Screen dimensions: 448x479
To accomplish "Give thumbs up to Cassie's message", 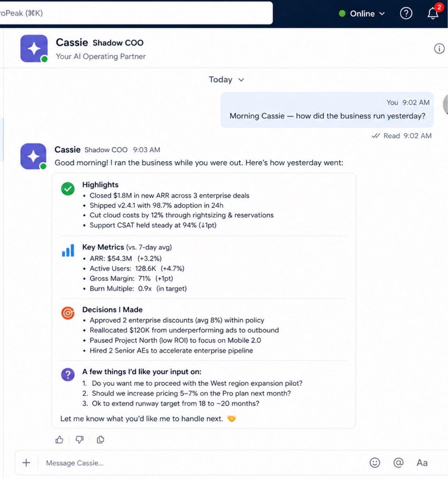I will (x=59, y=440).
